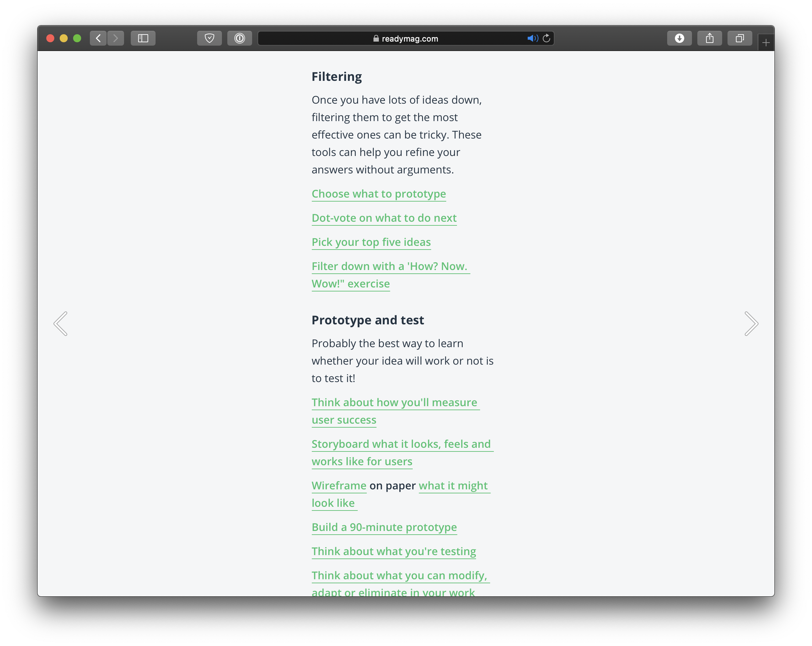The width and height of the screenshot is (812, 646).
Task: Follow the 'Pick your top five ideas' link
Action: click(x=371, y=242)
